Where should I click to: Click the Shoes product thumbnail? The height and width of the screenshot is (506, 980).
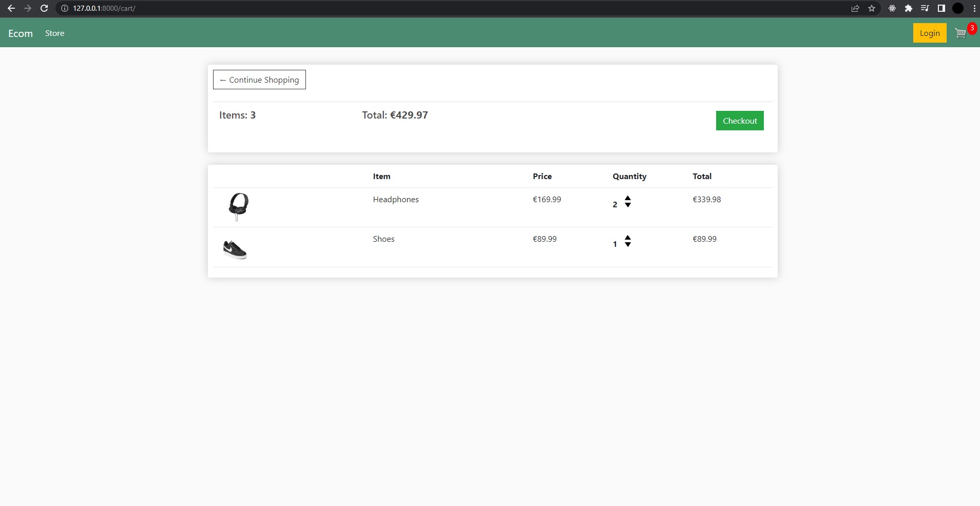(235, 247)
